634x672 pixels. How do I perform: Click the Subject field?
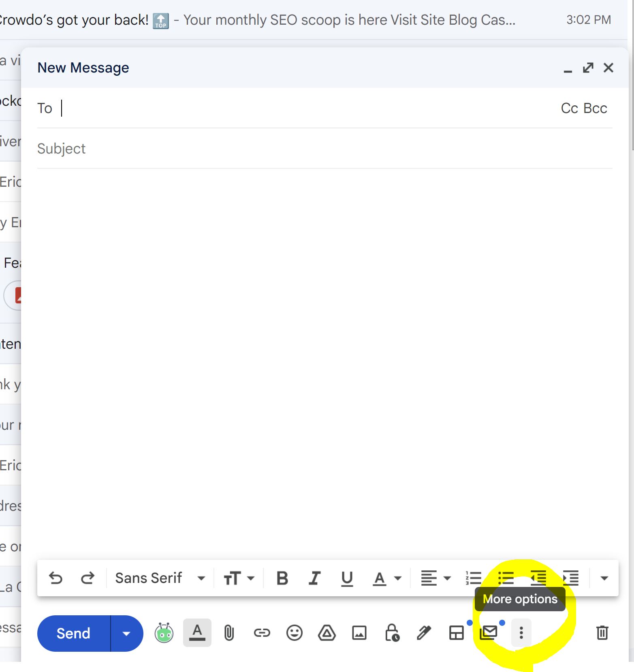324,149
